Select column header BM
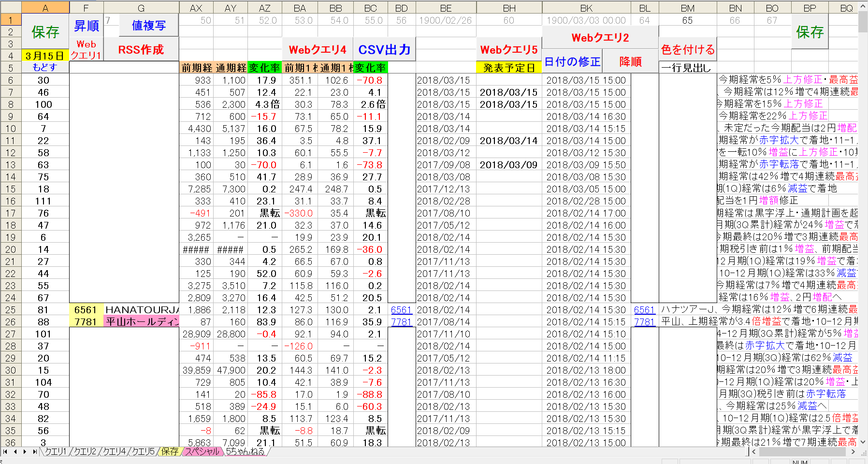 point(687,8)
